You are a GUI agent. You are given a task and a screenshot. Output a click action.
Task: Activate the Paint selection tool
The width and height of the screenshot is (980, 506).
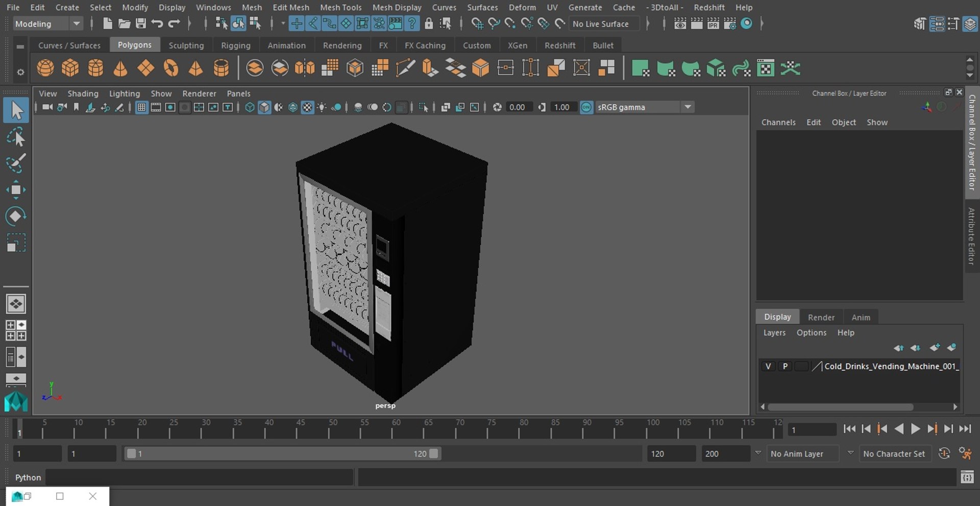pos(16,163)
